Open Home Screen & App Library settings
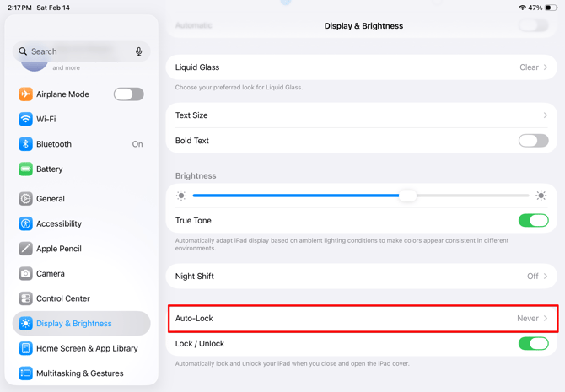This screenshot has height=392, width=565. pyautogui.click(x=82, y=348)
